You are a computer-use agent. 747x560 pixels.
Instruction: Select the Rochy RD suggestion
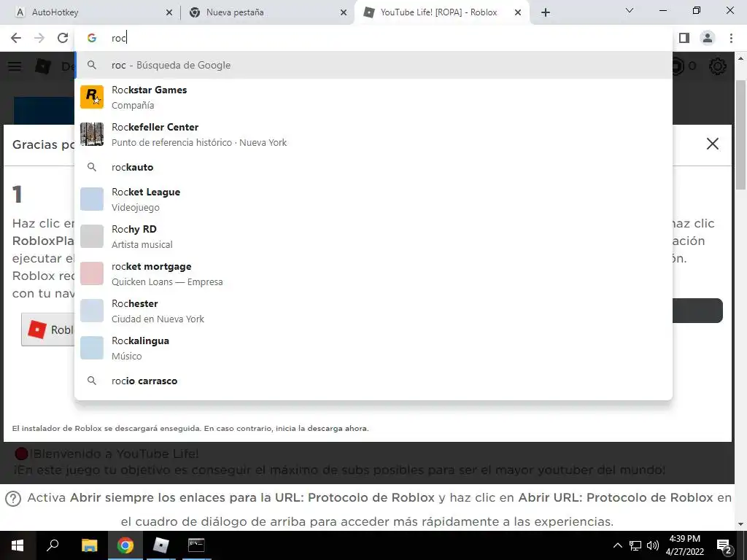coord(373,236)
